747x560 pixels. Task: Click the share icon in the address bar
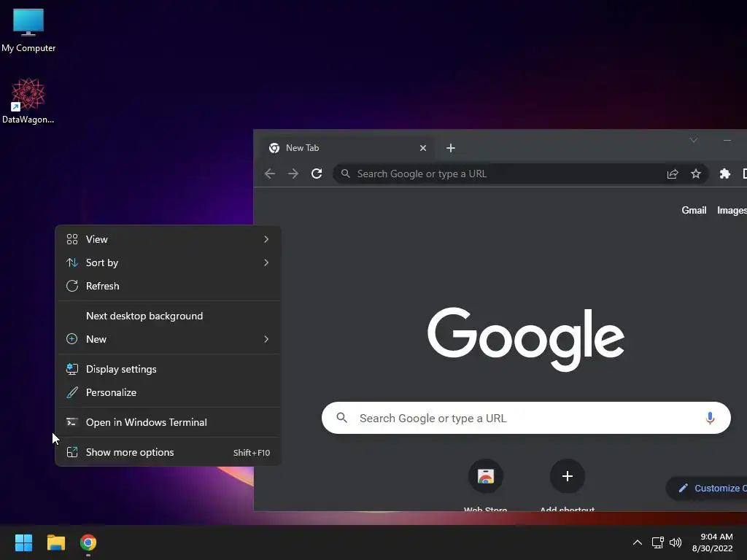672,174
